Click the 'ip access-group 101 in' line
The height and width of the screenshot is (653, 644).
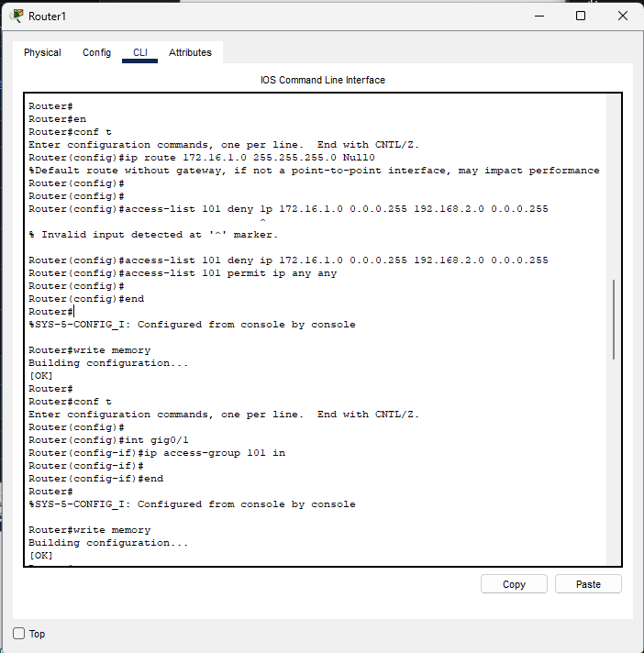click(157, 453)
